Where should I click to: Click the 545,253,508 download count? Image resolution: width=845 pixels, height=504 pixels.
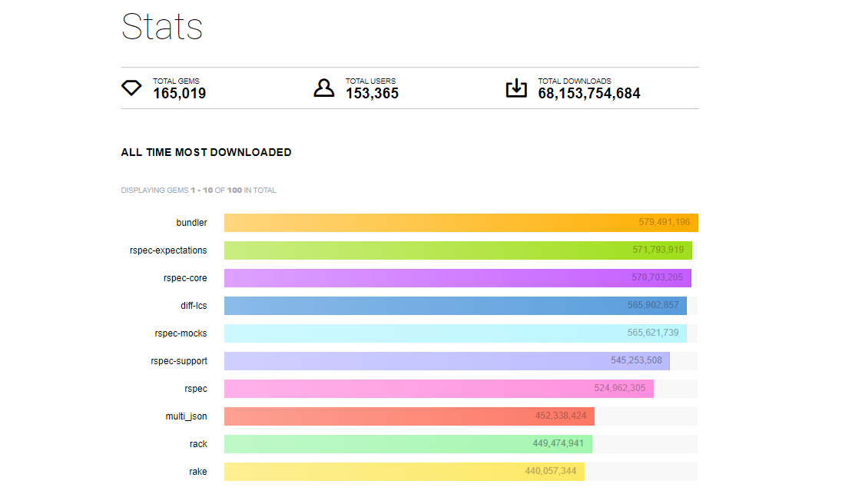pyautogui.click(x=636, y=360)
